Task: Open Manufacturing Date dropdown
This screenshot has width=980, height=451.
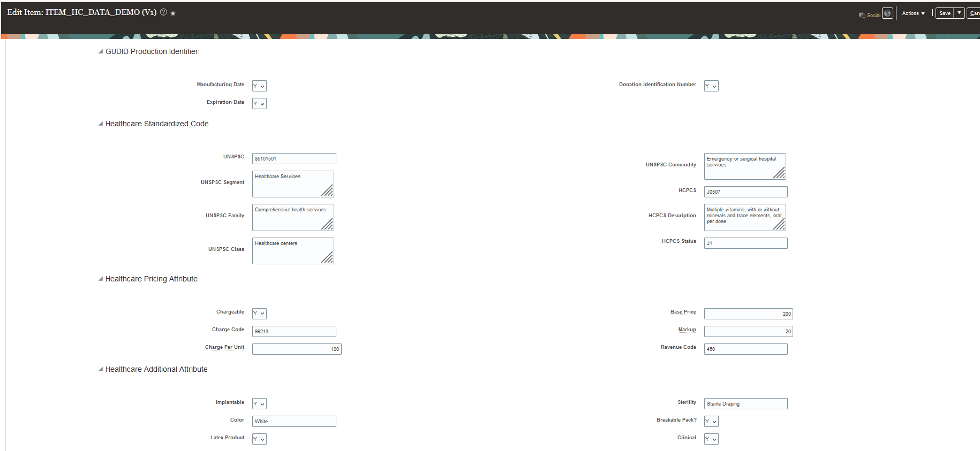Action: [259, 86]
